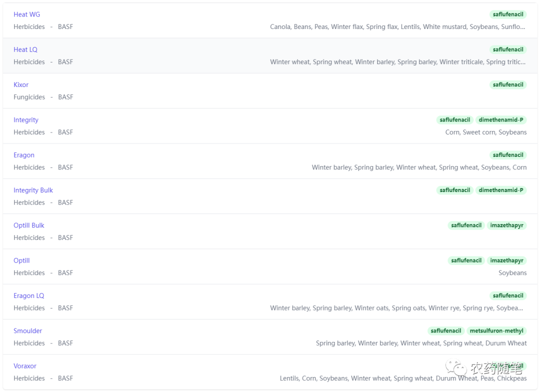The height and width of the screenshot is (392, 540).
Task: Click 'Herbicides' category in Integrity row
Action: coord(29,132)
